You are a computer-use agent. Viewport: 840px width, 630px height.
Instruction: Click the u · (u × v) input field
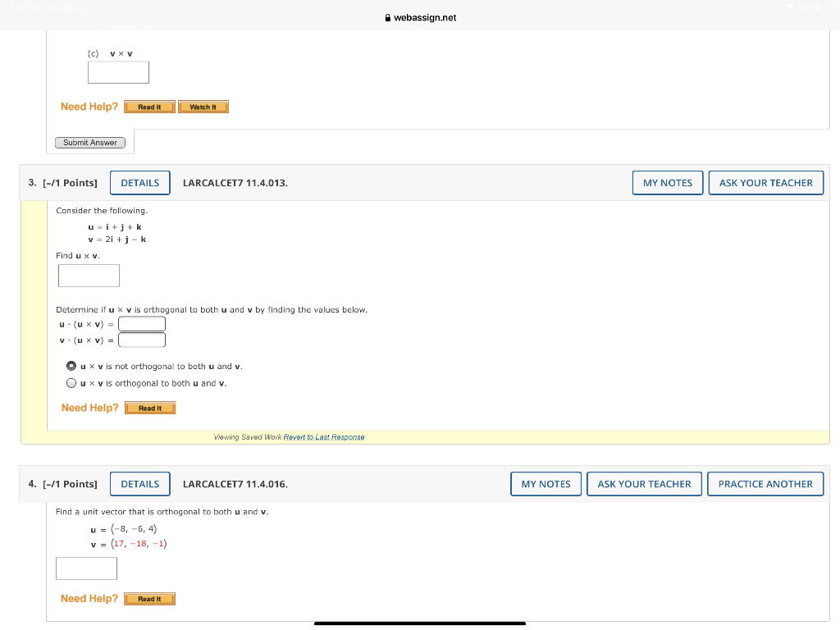pos(141,323)
